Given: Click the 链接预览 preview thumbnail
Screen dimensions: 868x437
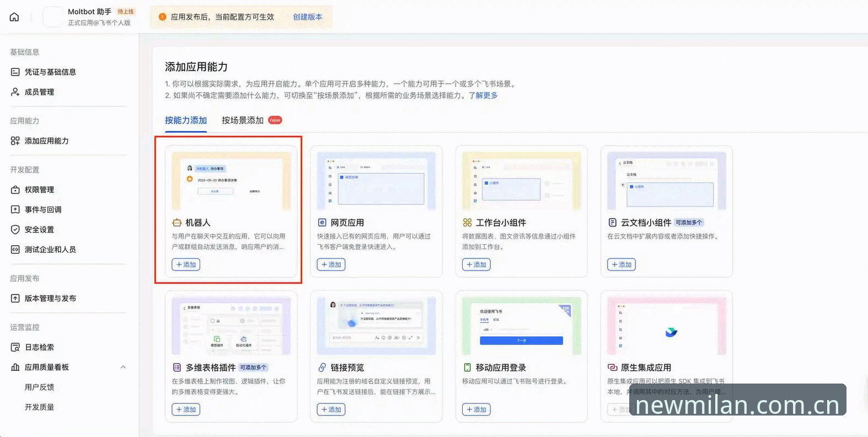Looking at the screenshot, I should pos(376,326).
